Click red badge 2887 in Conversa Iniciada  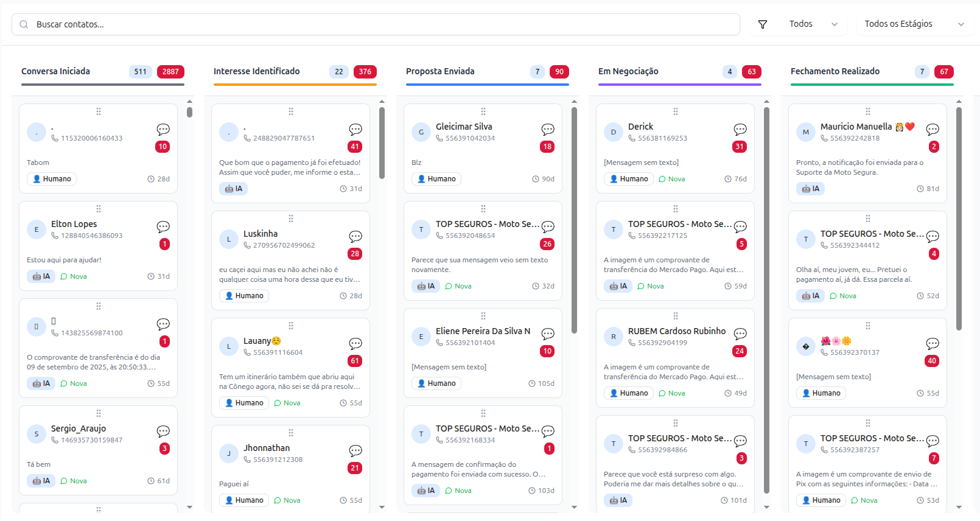(170, 72)
